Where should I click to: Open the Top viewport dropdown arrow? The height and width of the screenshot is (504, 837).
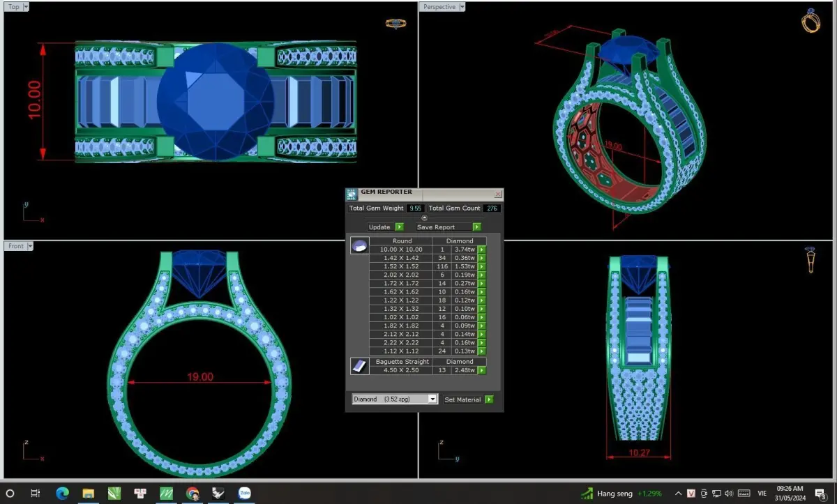tap(26, 7)
